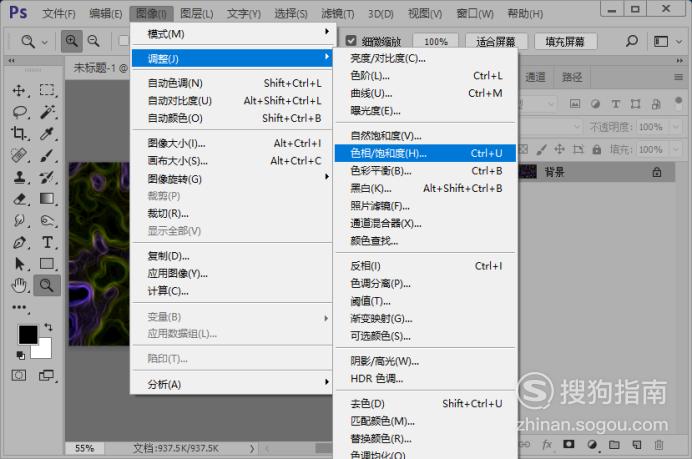
Task: Expand the 模式(M) submenu
Action: click(x=233, y=34)
